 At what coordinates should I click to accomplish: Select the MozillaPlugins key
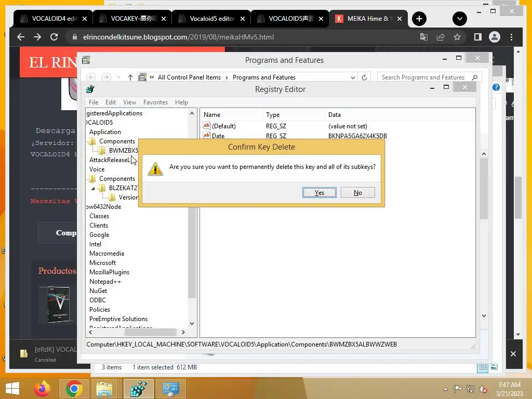click(109, 272)
